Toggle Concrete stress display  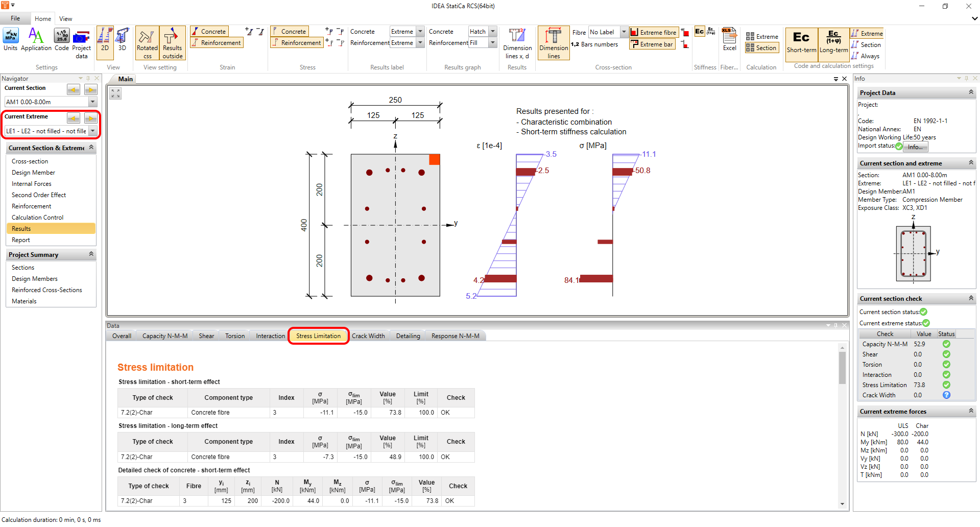tap(289, 32)
